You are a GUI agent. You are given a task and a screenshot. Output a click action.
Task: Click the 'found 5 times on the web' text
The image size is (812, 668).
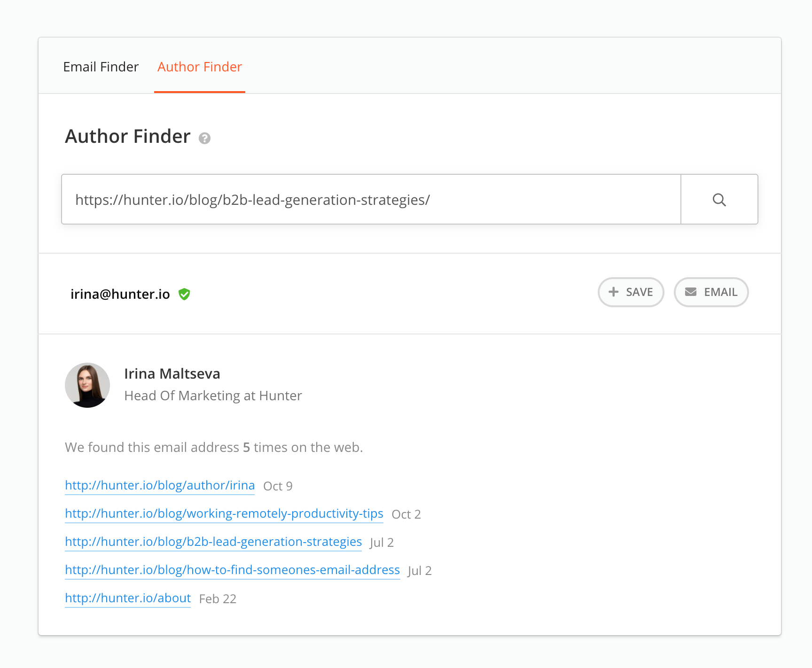214,447
